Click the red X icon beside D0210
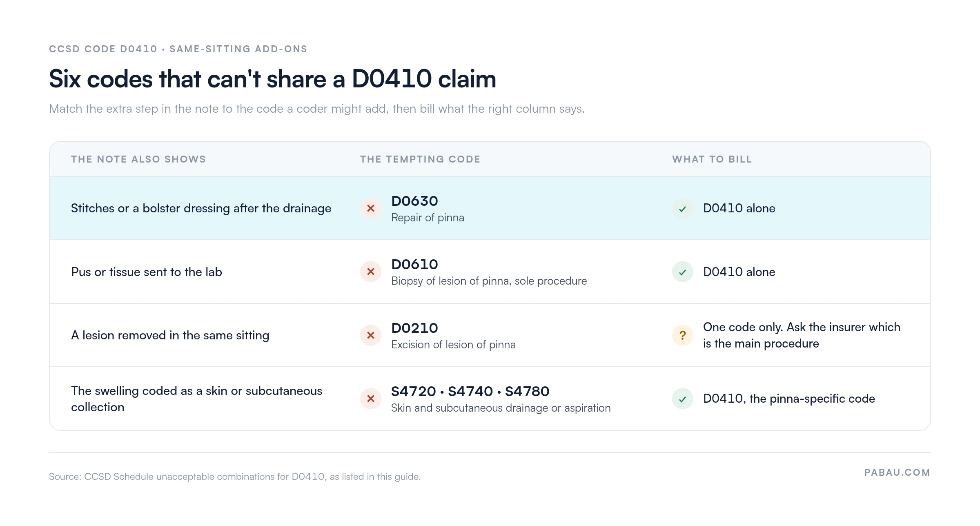 (x=371, y=335)
